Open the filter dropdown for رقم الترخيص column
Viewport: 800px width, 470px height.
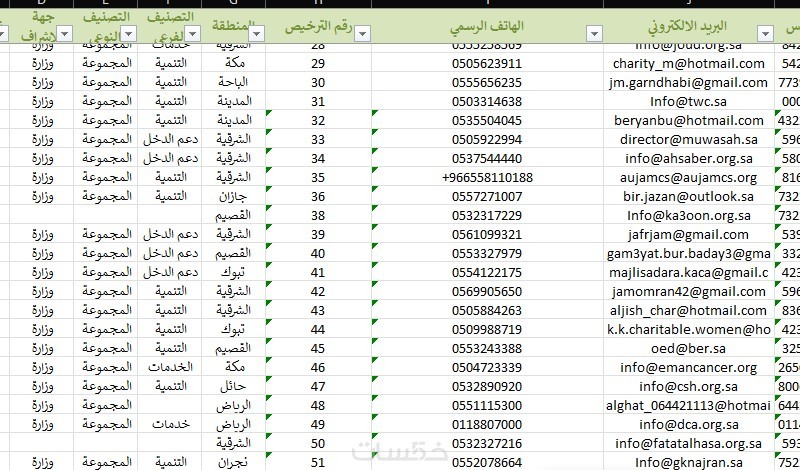(x=362, y=34)
